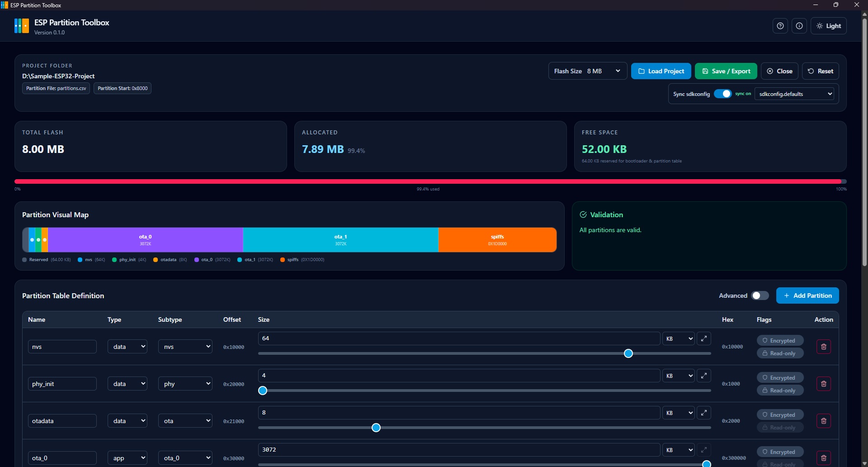The image size is (868, 467).
Task: Toggle Read-only flag for phy_init
Action: pyautogui.click(x=780, y=390)
